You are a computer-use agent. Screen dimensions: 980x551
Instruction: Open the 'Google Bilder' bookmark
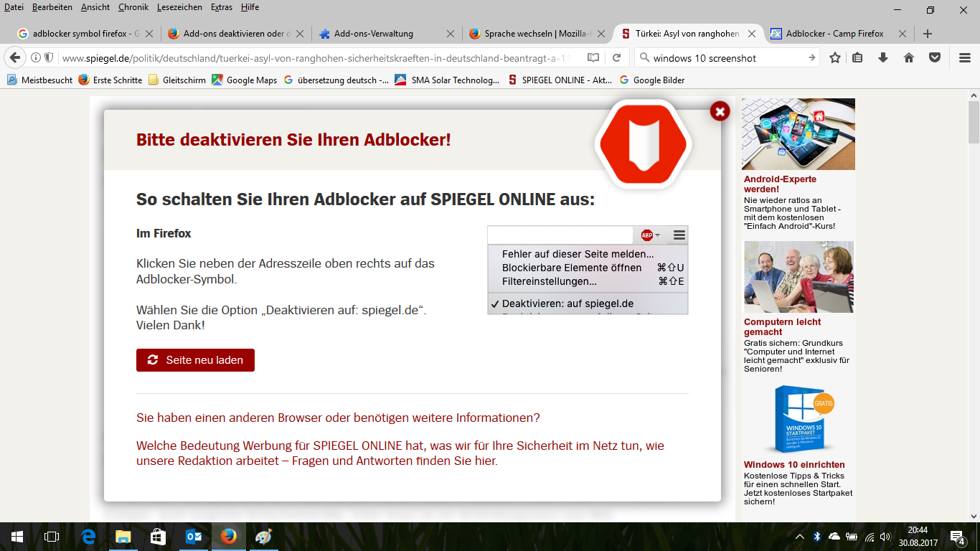[x=651, y=80]
